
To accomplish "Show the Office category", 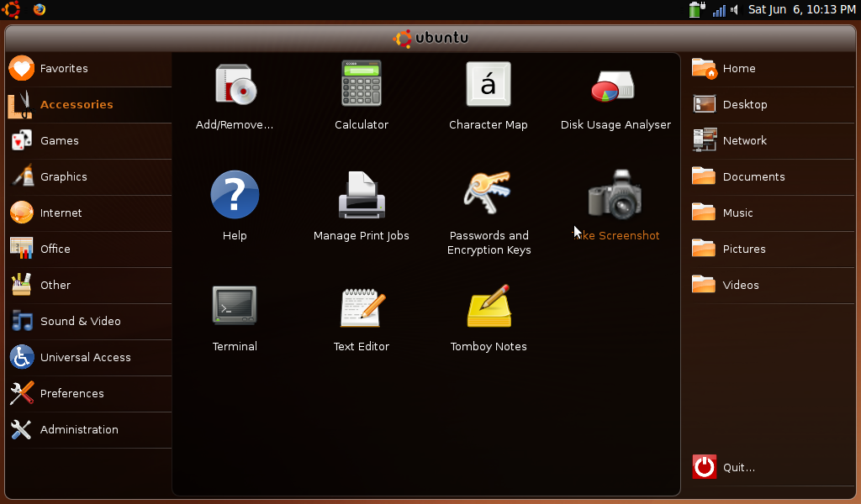I will 89,249.
